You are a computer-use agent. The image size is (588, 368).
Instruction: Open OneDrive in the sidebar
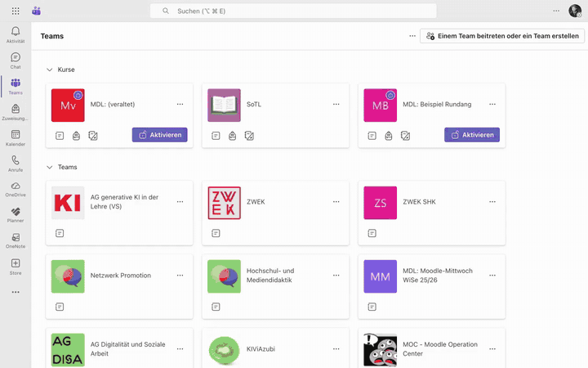(16, 189)
